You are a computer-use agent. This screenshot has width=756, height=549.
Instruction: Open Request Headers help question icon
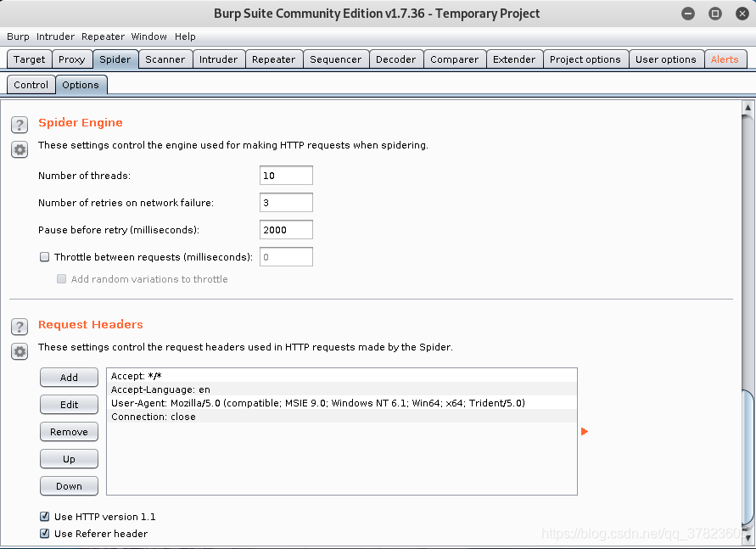pos(20,327)
